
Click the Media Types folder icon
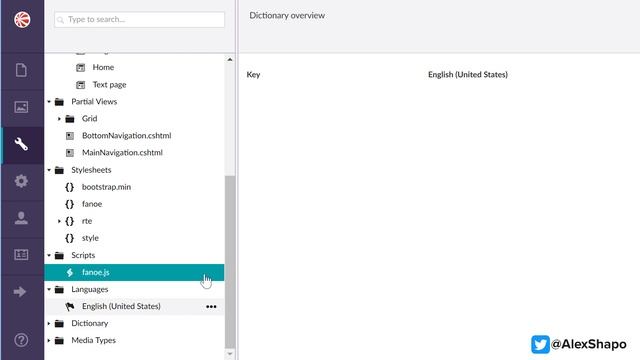(x=59, y=340)
